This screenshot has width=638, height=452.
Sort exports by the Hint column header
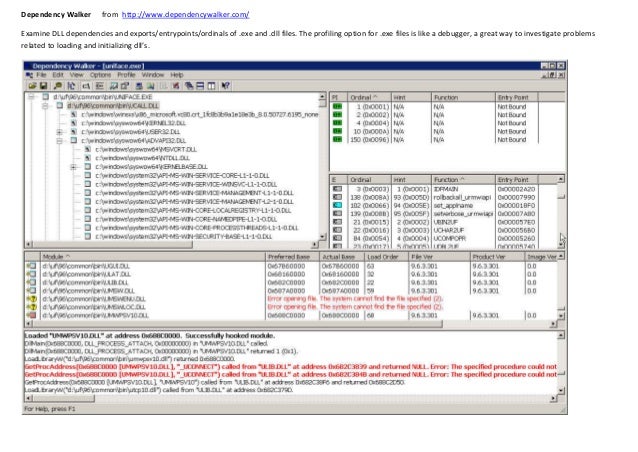coord(411,179)
